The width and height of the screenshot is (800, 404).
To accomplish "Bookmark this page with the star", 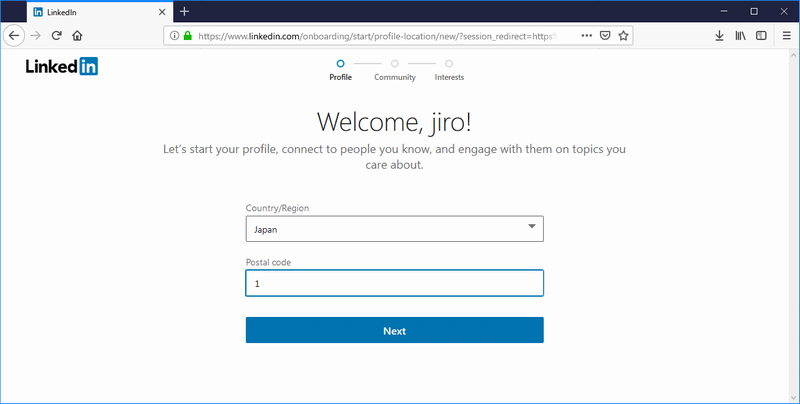I will [623, 36].
